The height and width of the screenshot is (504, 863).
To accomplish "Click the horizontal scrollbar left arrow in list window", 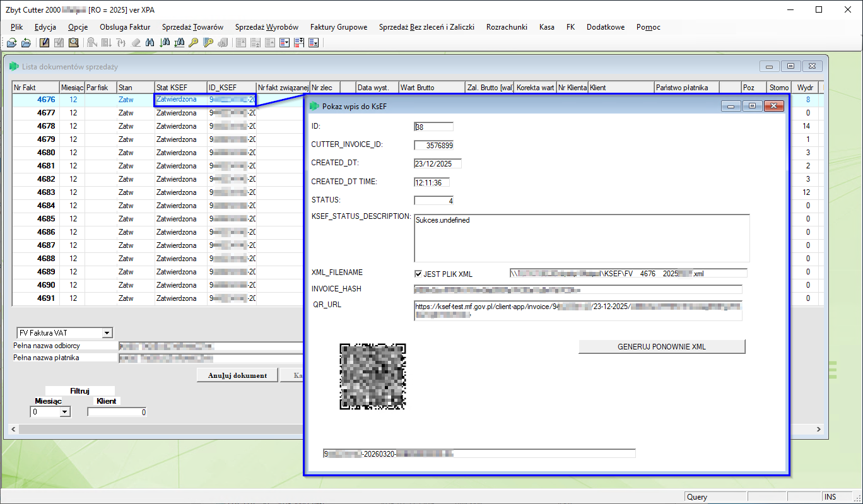I will tap(13, 429).
